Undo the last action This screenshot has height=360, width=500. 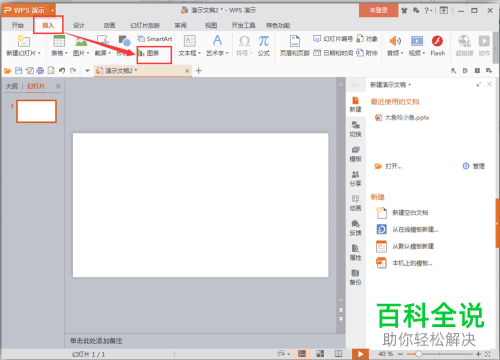click(x=62, y=71)
